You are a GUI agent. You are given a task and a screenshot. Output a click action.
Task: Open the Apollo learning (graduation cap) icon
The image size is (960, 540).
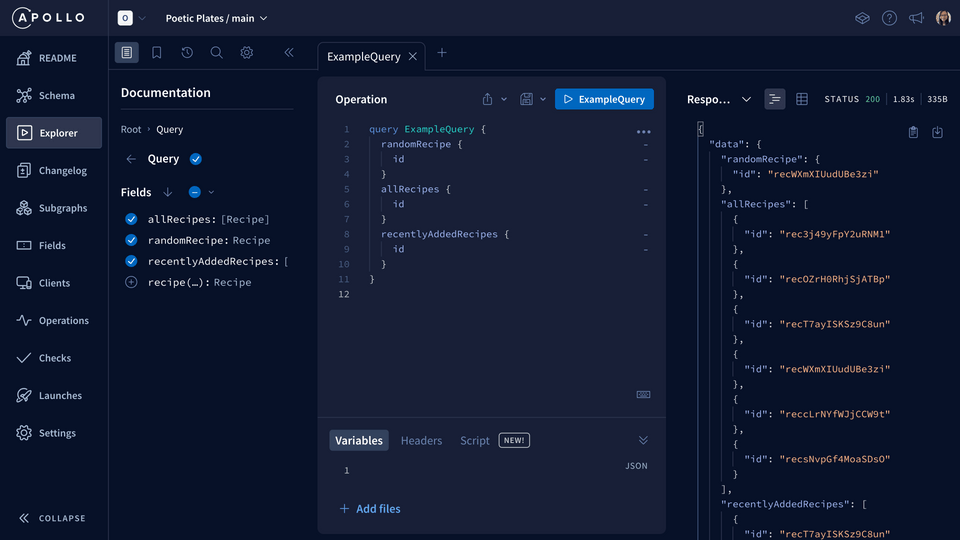tap(862, 18)
